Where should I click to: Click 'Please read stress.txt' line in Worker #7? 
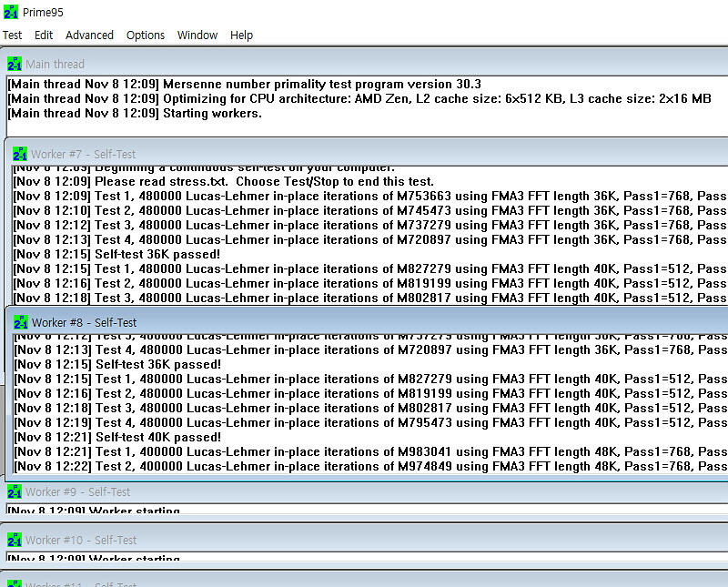tap(223, 182)
